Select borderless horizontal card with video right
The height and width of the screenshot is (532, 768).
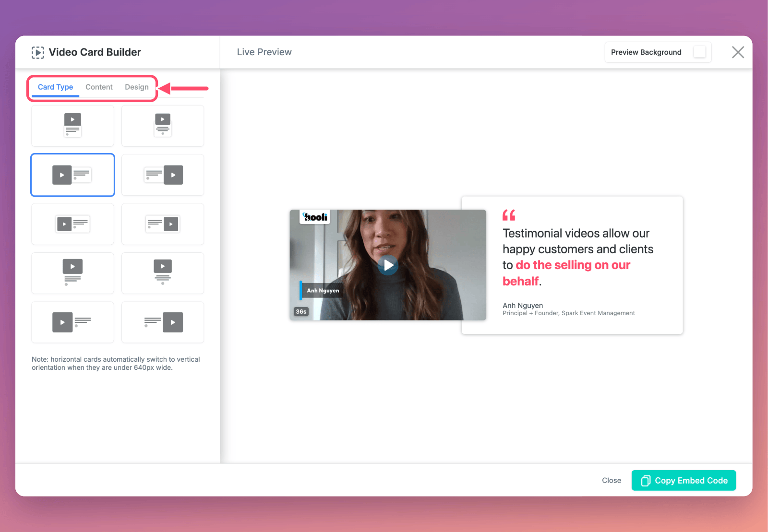click(163, 322)
